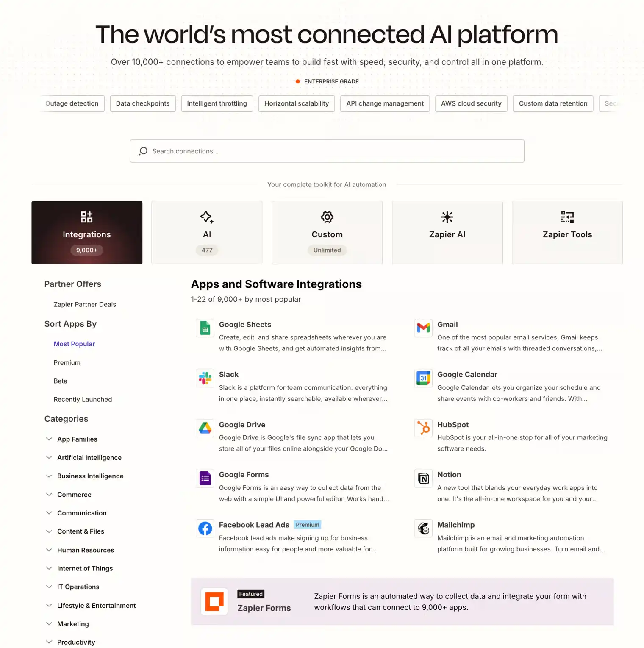Screen dimensions: 644x648
Task: Select the Slack logo icon
Action: coord(205,378)
